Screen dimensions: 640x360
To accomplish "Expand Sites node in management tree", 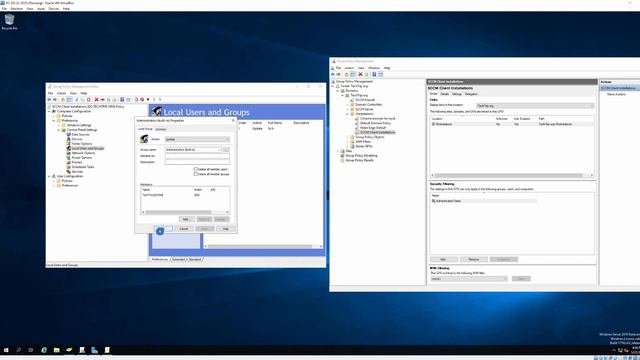I will 338,151.
